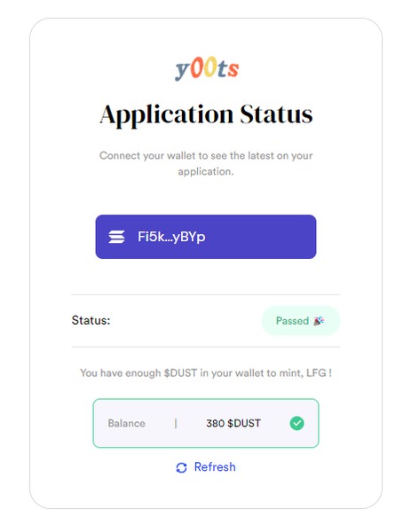411x532 pixels.
Task: Click the 380 $DUST amount
Action: (233, 423)
